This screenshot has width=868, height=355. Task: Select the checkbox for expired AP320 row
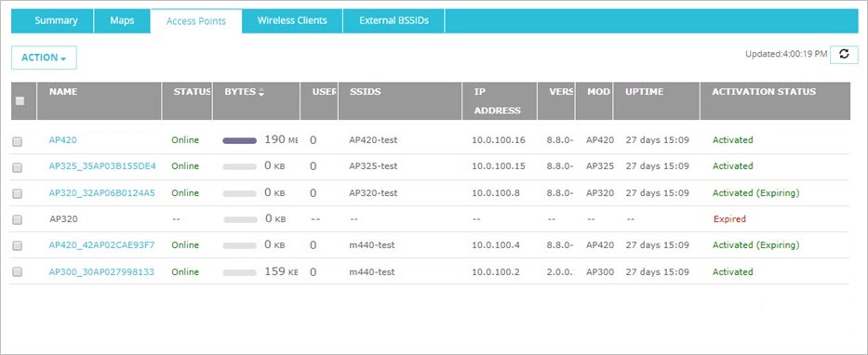tap(17, 219)
